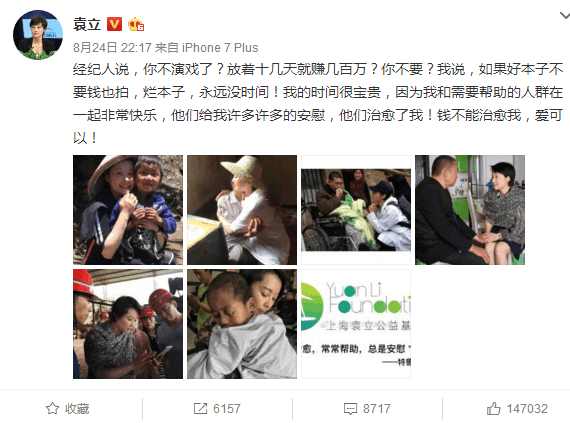The image size is (570, 423).
Task: Open the profile avatar of the poster
Action: [38, 35]
